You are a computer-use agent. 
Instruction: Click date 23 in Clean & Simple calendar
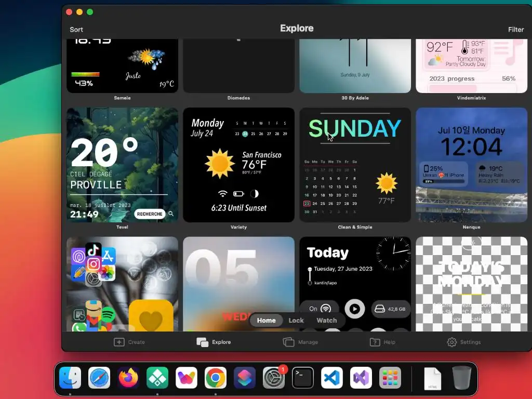[x=307, y=204]
